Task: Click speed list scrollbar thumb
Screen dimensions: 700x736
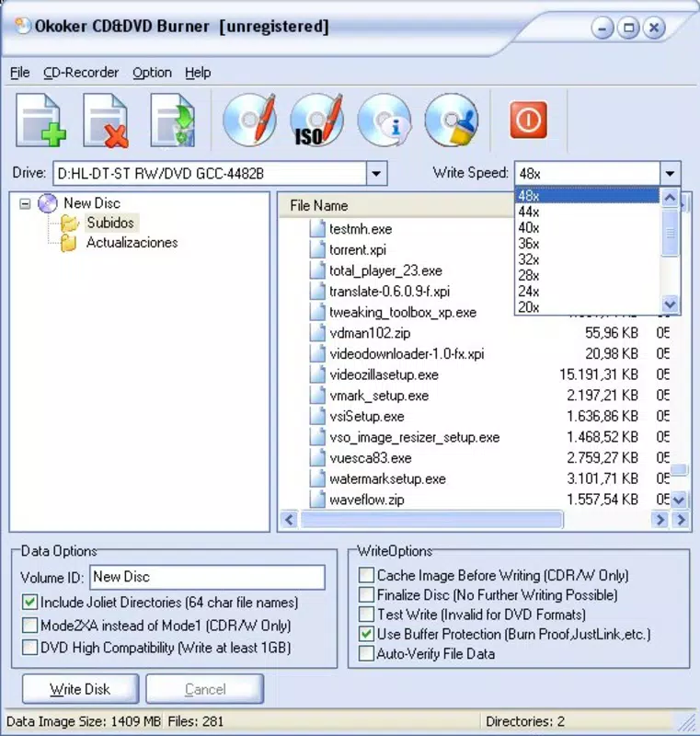Action: [x=670, y=233]
